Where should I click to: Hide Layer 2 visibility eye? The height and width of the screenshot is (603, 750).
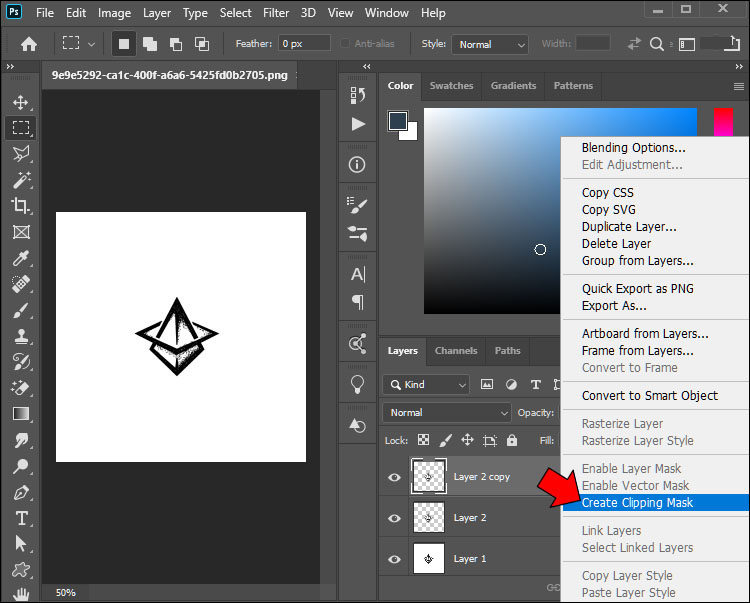click(394, 518)
